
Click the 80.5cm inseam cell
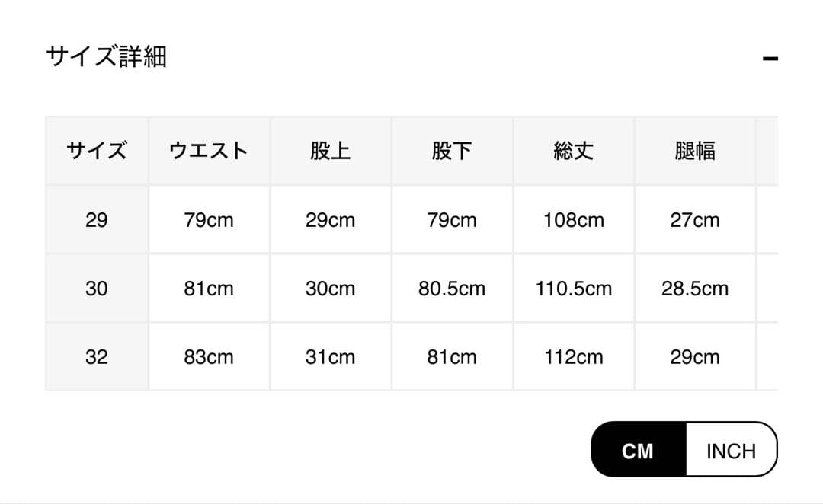pos(452,289)
